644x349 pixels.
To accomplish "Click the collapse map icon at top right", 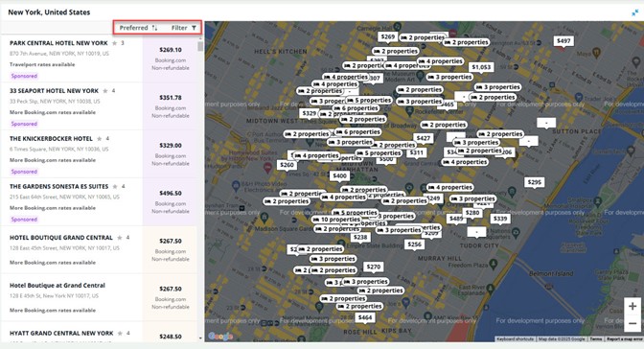I will pyautogui.click(x=635, y=12).
